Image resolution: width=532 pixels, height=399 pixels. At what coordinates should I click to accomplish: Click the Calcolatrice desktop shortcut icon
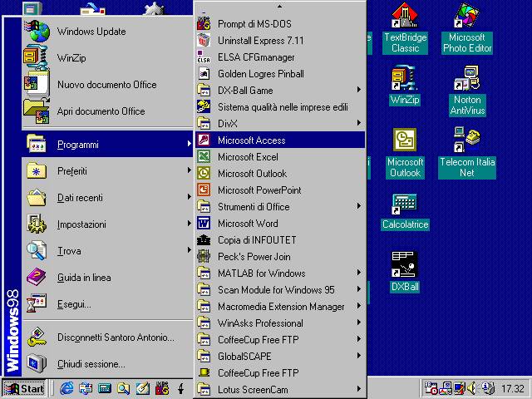(x=405, y=204)
